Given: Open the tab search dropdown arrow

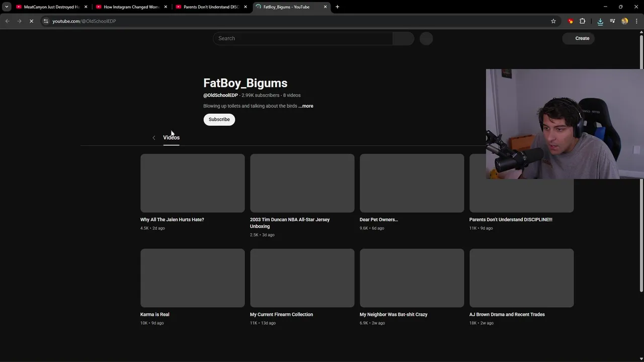Looking at the screenshot, I should click(x=7, y=7).
